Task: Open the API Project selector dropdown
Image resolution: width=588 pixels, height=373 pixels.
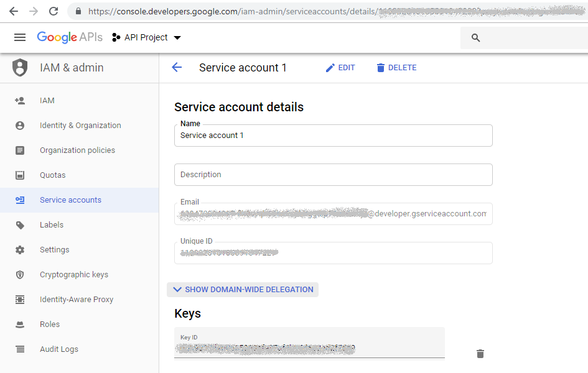Action: (x=147, y=38)
